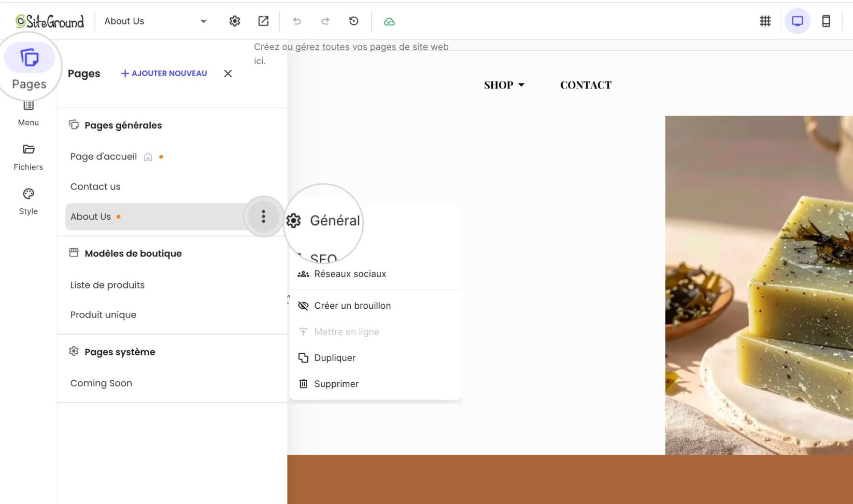Open the revision history icon
853x504 pixels.
point(354,21)
